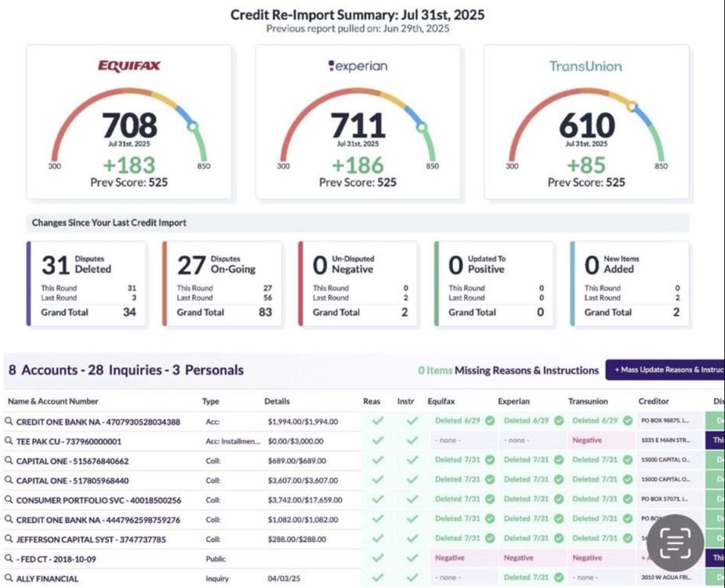
Task: Open the magnifier search for ALLY FINANCIAL
Action: click(x=9, y=579)
